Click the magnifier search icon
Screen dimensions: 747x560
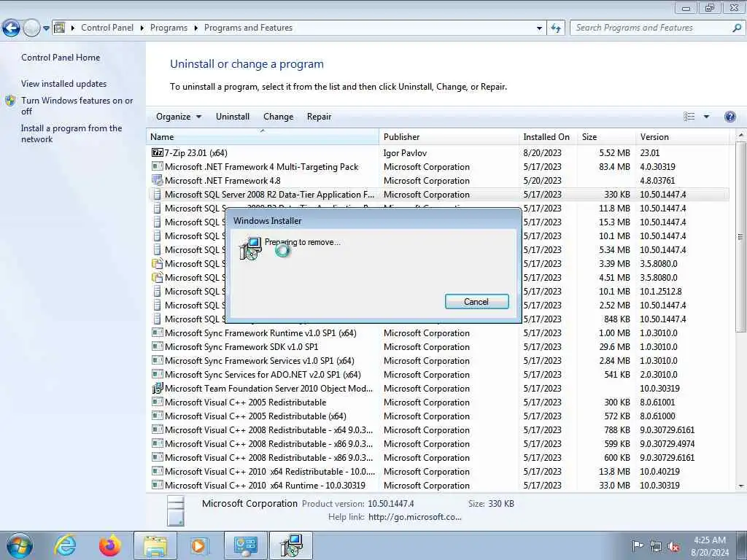(737, 28)
